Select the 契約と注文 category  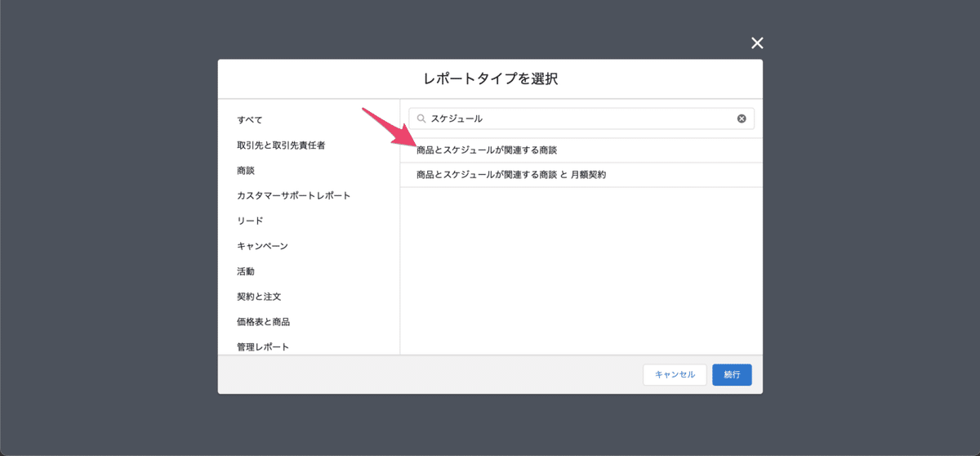[259, 297]
